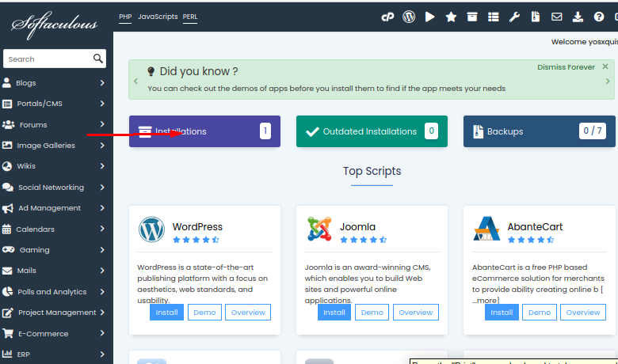This screenshot has height=364, width=618.
Task: Open the Backups panel
Action: (x=540, y=131)
